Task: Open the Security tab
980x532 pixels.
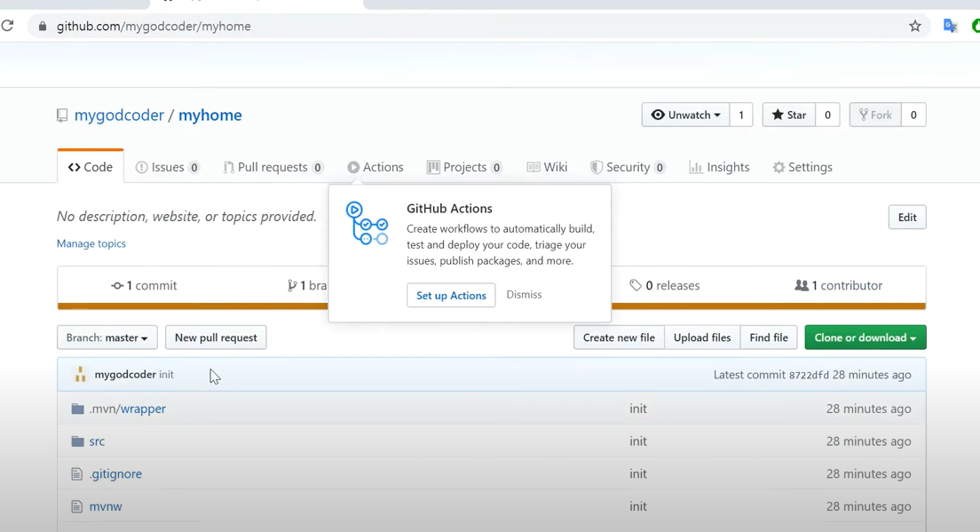Action: 628,167
